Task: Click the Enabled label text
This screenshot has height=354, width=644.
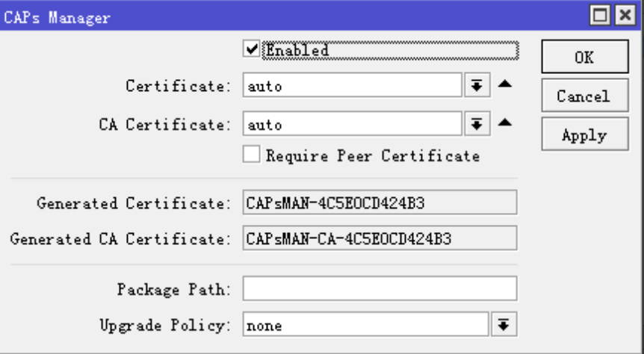Action: (x=297, y=50)
